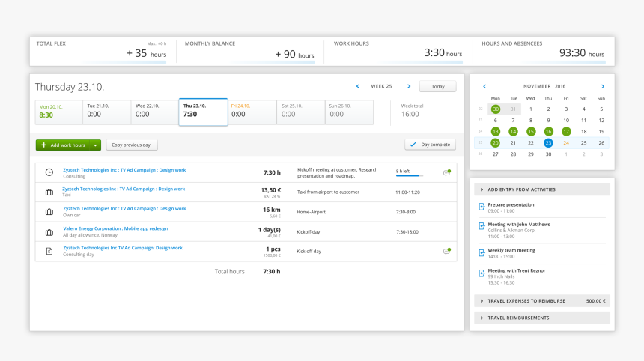Viewport: 644px width, 361px height.
Task: Go to previous week with left arrow
Action: tap(357, 86)
